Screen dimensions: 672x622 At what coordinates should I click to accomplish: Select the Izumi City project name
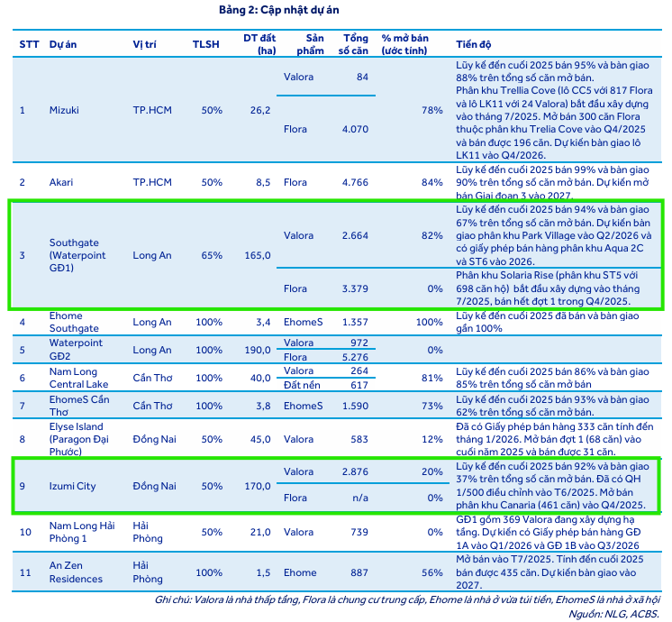click(73, 487)
